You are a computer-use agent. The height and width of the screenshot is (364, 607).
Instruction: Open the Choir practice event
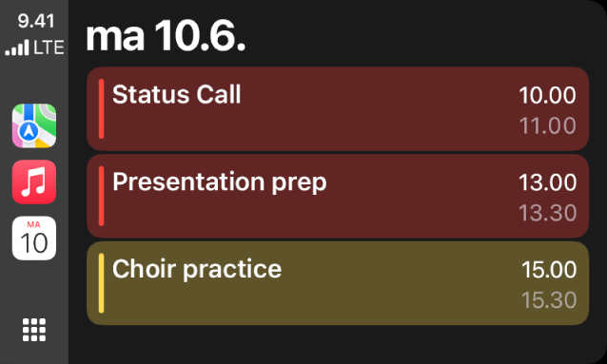pyautogui.click(x=338, y=283)
